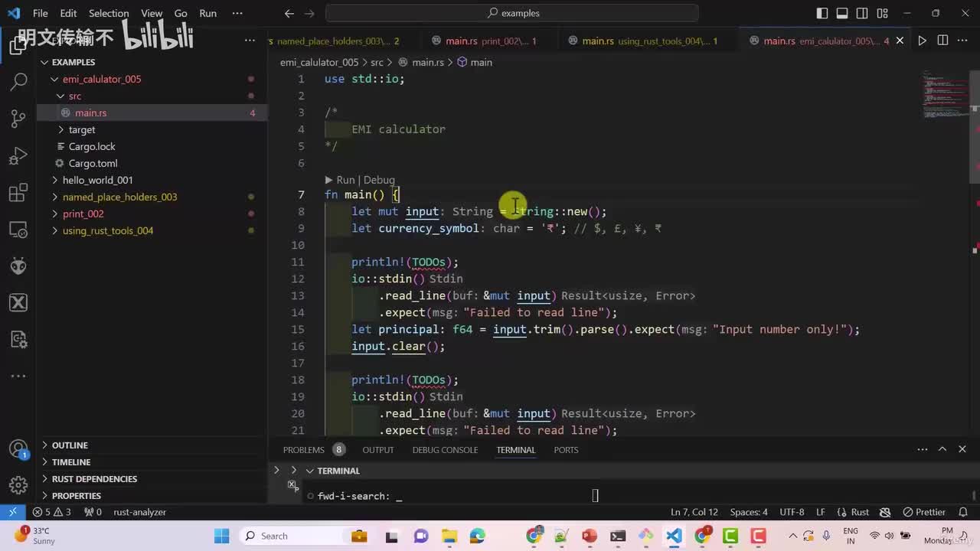Expand the TIMELINE section
The image size is (980, 551).
click(71, 462)
